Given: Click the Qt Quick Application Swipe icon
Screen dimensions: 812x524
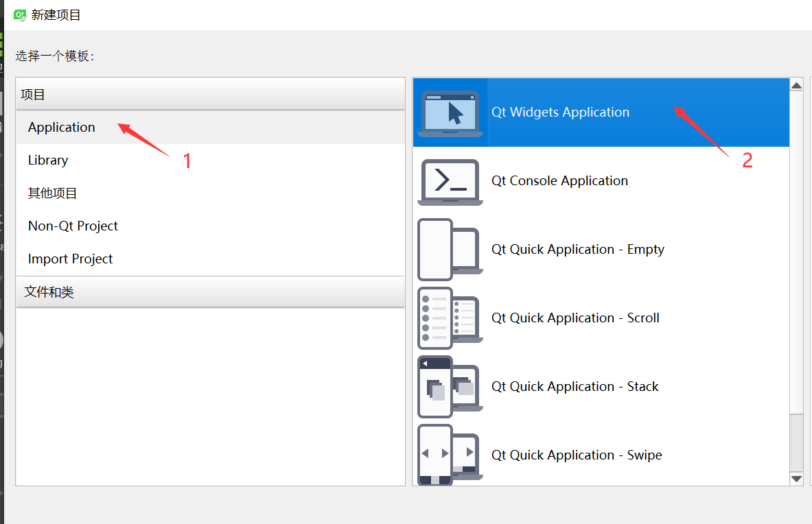Looking at the screenshot, I should click(x=450, y=455).
